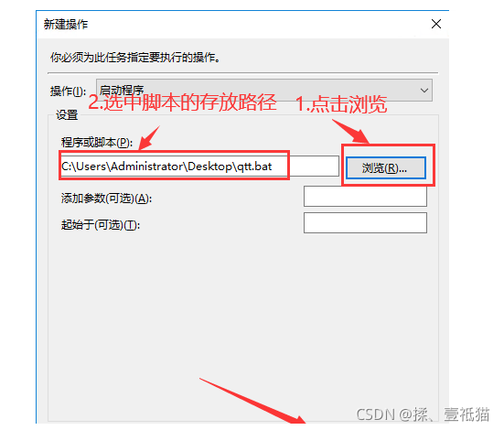Click the 操作(I): label
504x430 pixels.
click(68, 91)
